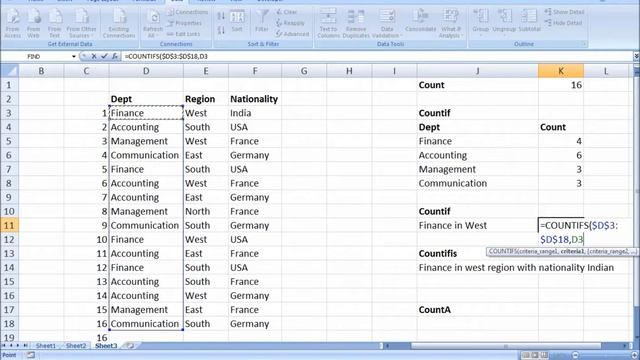This screenshot has height=360, width=640.
Task: Open the Group dropdown
Action: 480,22
